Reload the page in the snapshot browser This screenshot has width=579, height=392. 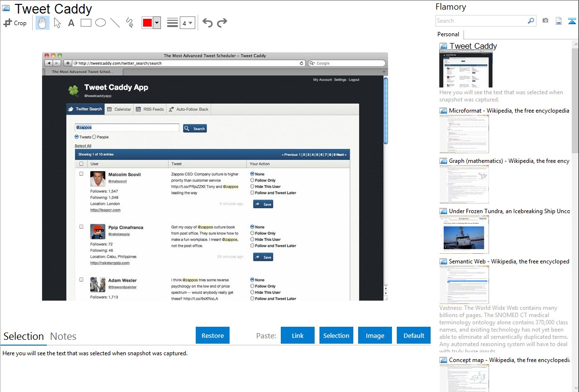click(x=301, y=63)
